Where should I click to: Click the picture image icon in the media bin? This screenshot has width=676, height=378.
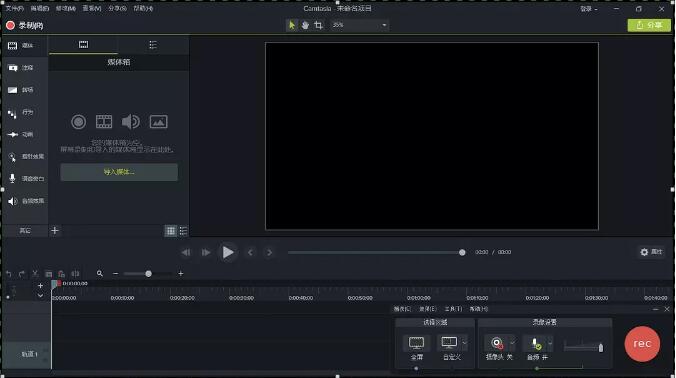(x=159, y=122)
